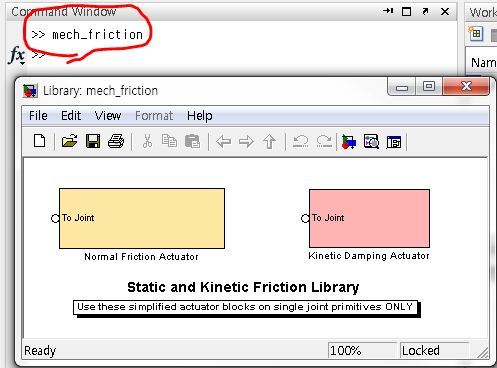497x368 pixels.
Task: Click the Redo icon
Action: (324, 141)
